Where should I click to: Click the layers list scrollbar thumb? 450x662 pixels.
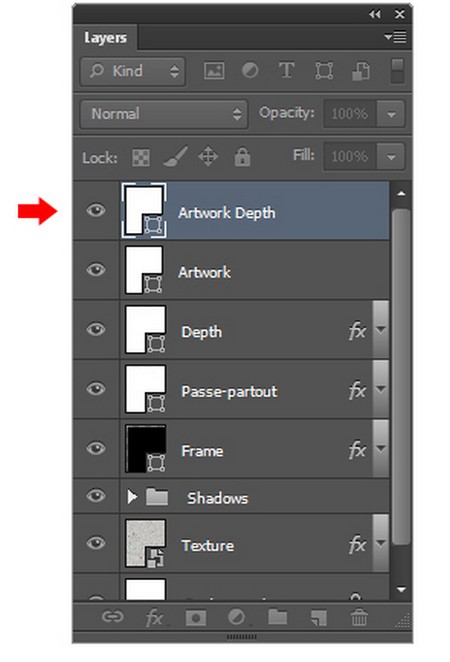click(x=401, y=377)
